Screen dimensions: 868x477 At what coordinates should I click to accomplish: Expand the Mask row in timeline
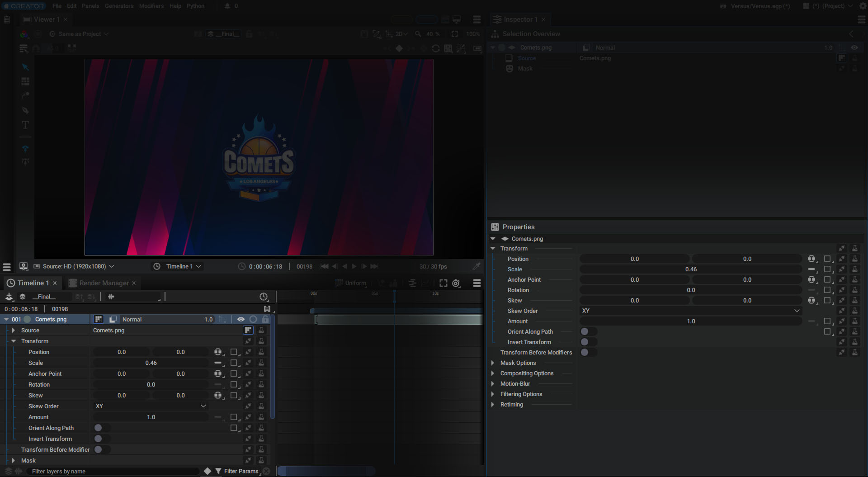point(14,460)
